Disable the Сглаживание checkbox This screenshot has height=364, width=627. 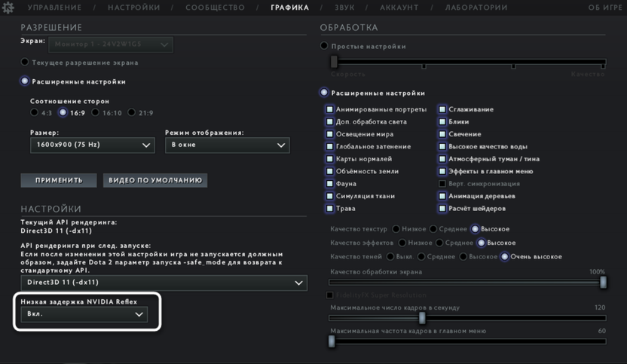tap(443, 109)
